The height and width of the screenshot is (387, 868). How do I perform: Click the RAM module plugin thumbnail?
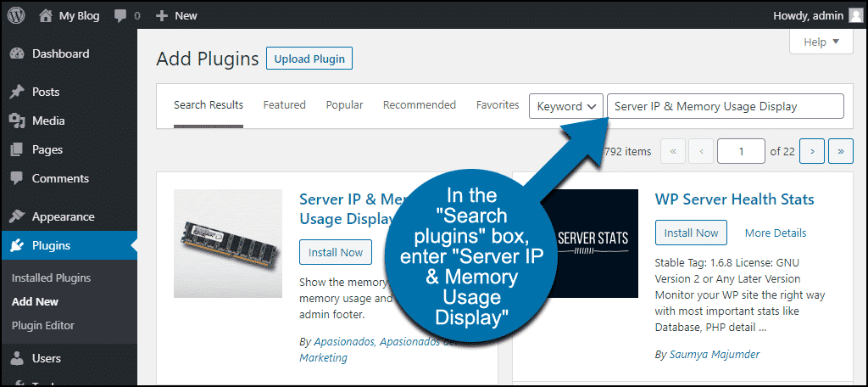(x=228, y=244)
